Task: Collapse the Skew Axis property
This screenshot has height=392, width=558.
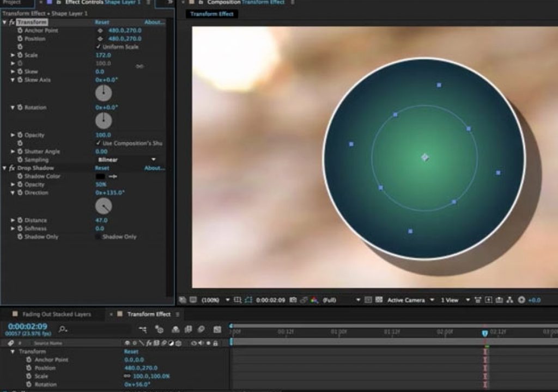Action: click(13, 80)
